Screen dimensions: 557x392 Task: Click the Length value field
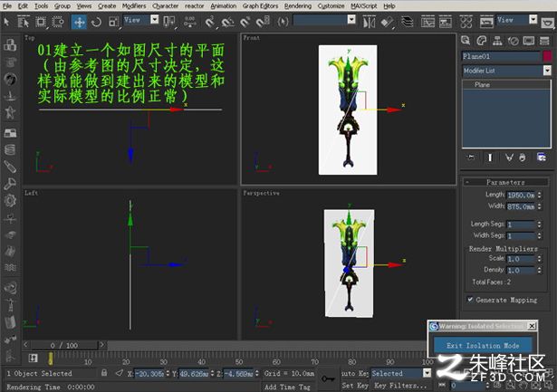pyautogui.click(x=521, y=195)
